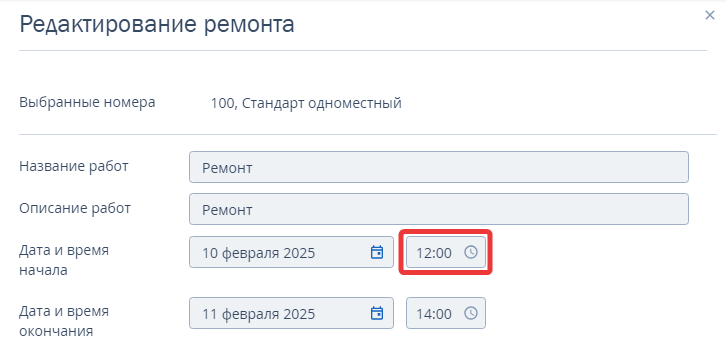Open clock picker for 12:00 start time
727x360 pixels.
(x=471, y=252)
